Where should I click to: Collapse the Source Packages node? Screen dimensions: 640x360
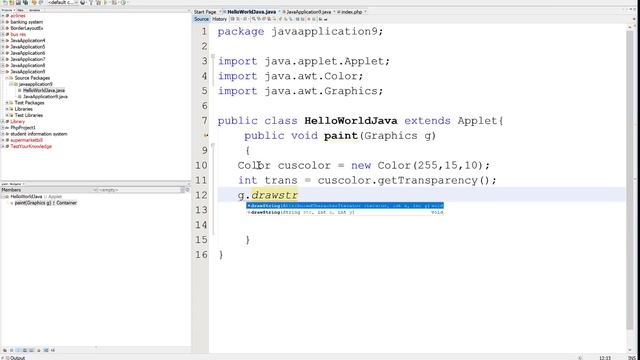coord(7,78)
